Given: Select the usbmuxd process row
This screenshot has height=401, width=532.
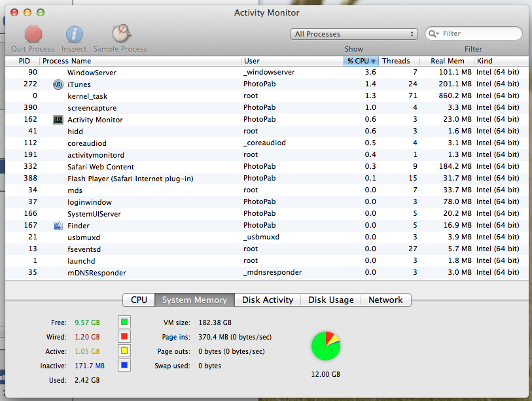Looking at the screenshot, I should [x=267, y=237].
